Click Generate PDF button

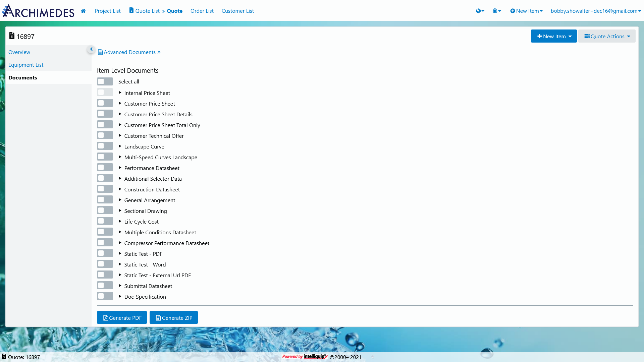[122, 317]
